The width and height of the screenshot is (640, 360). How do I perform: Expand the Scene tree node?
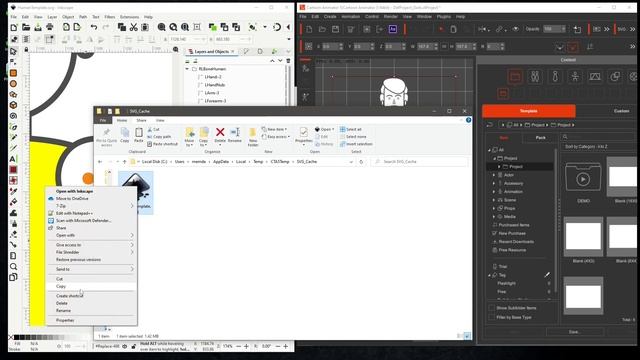494,200
